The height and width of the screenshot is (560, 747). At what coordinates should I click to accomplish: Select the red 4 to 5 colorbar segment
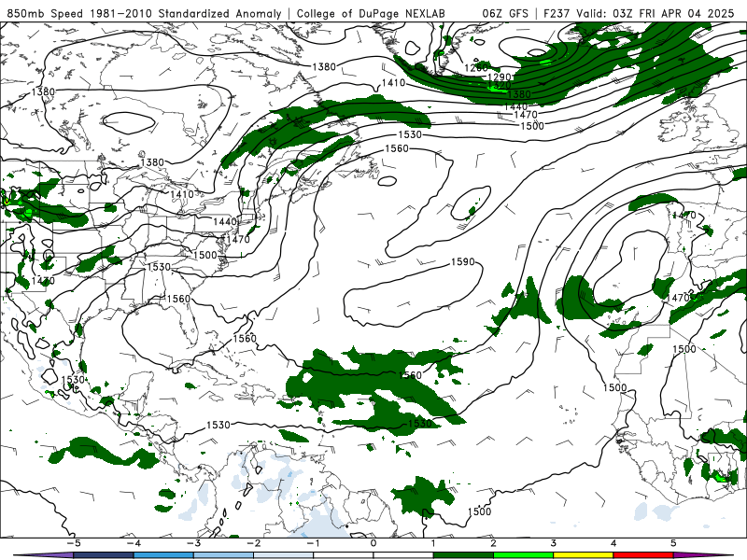(643, 555)
